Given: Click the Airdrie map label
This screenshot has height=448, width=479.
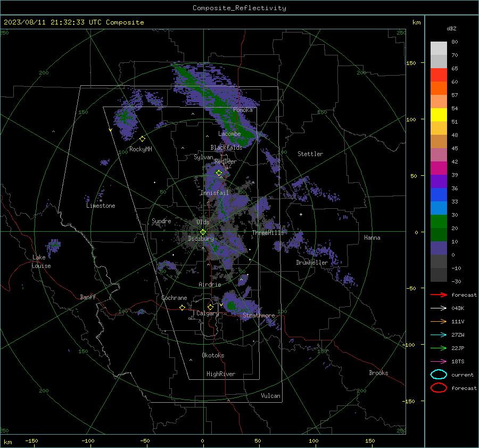Looking at the screenshot, I should 210,284.
